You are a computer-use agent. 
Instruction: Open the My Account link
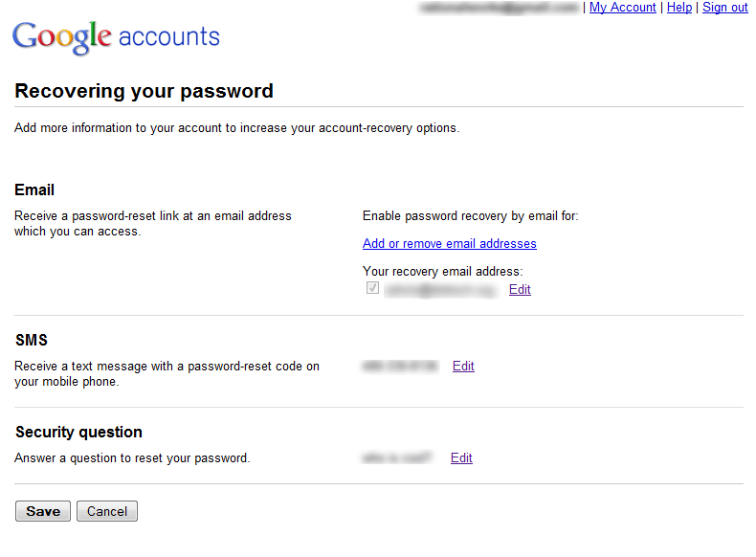(622, 8)
